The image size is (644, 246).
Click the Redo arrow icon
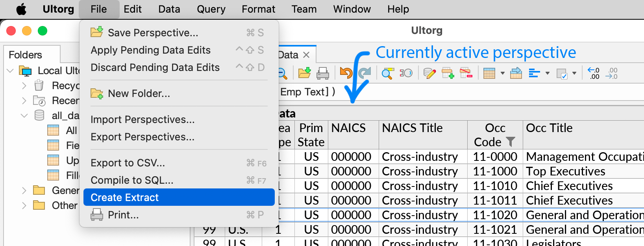click(365, 73)
